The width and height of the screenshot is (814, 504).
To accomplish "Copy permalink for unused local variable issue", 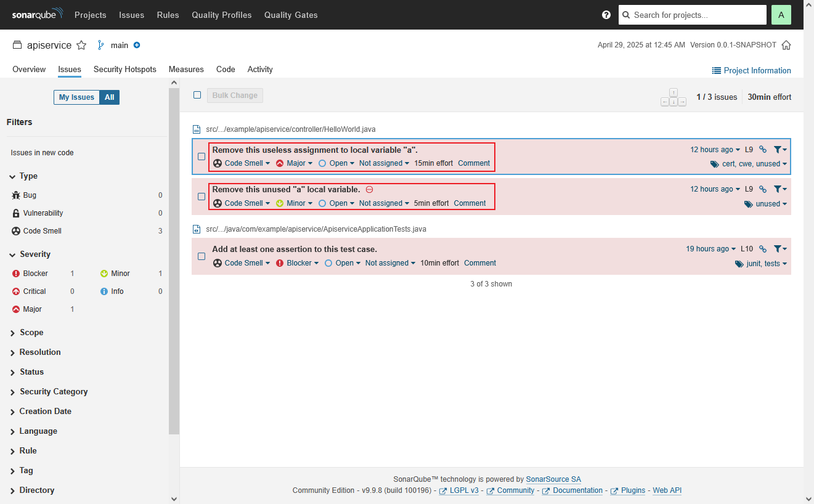I will pos(763,189).
